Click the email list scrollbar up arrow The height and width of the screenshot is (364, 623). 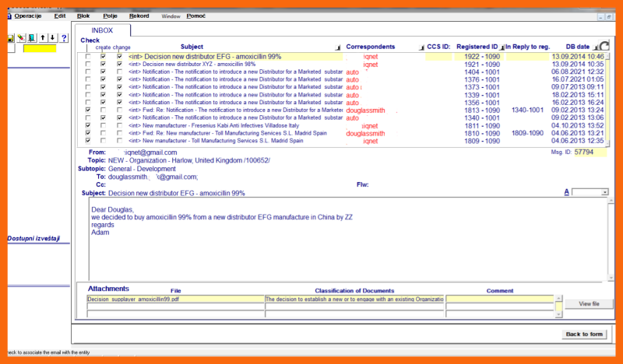(607, 56)
